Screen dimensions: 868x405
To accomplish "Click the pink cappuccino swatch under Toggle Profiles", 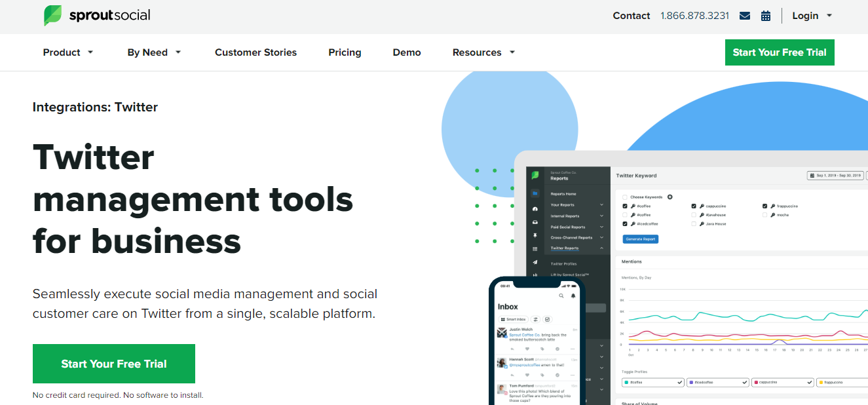I will pyautogui.click(x=756, y=382).
